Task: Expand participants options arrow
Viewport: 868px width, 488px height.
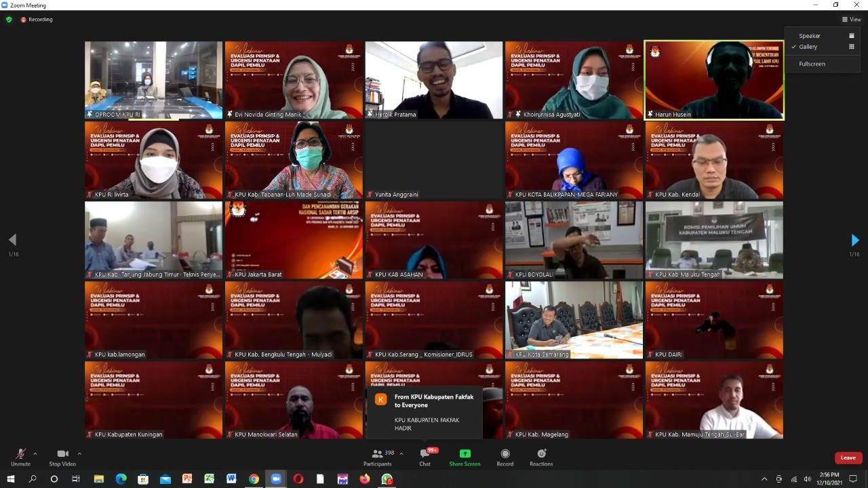Action: [401, 453]
